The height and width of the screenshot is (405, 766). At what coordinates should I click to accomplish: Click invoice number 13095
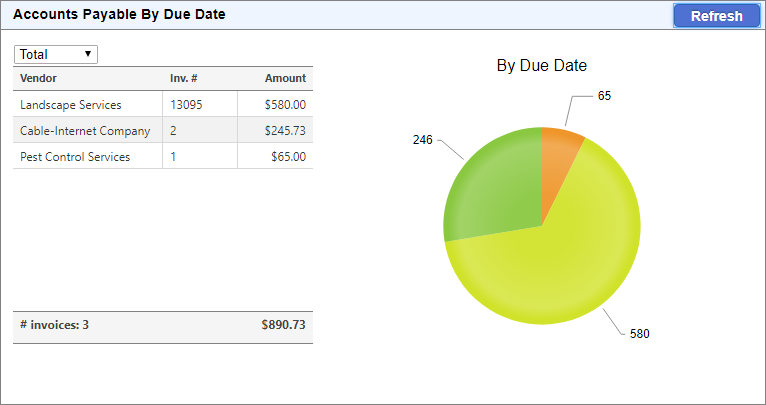click(x=186, y=104)
